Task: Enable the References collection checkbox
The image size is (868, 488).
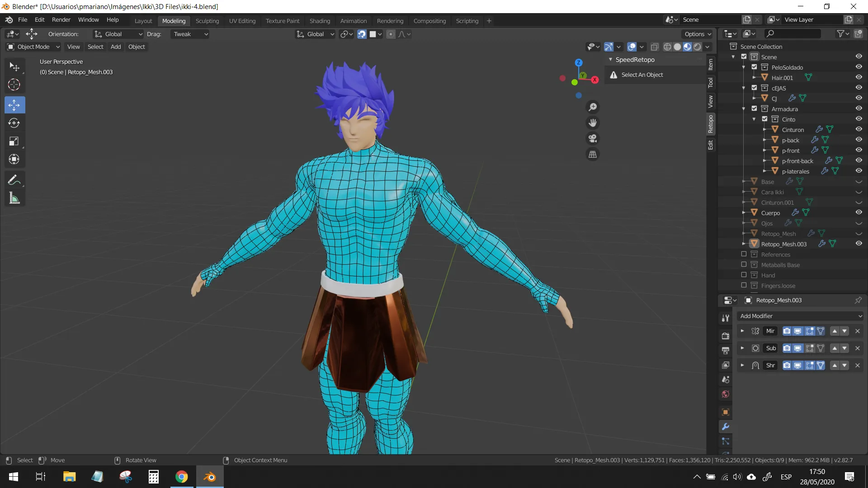Action: [744, 254]
